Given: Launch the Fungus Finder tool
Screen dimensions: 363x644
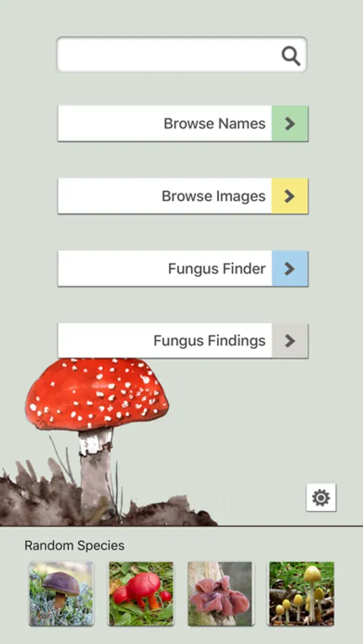Looking at the screenshot, I should (x=183, y=268).
